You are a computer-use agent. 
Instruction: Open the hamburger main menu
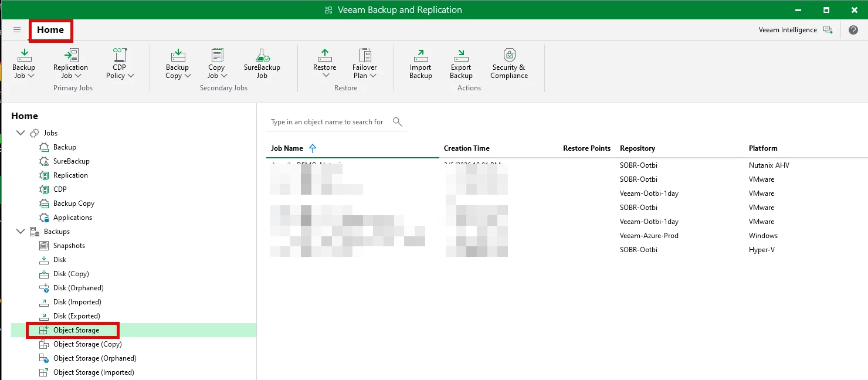point(17,30)
